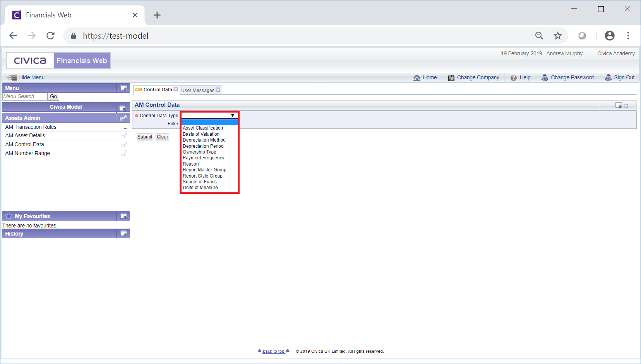
Task: Close the Financials Web browser tab
Action: point(135,15)
